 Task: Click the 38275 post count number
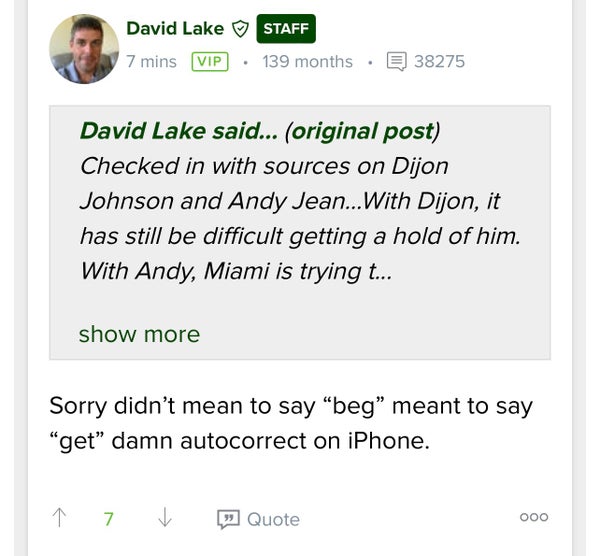[439, 62]
